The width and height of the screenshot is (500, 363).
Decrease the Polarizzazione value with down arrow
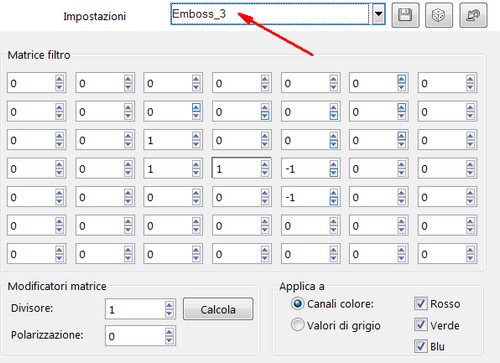click(169, 340)
